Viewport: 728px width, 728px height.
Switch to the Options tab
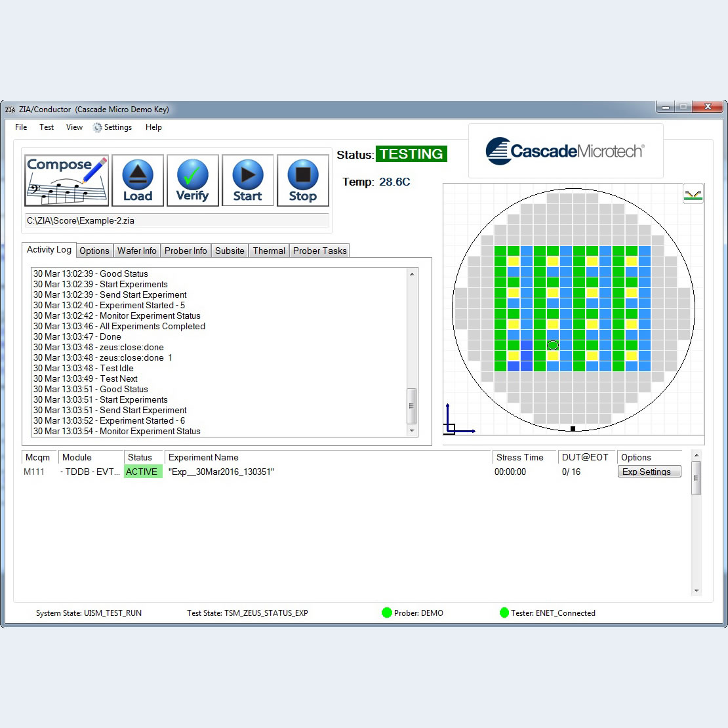pos(94,251)
